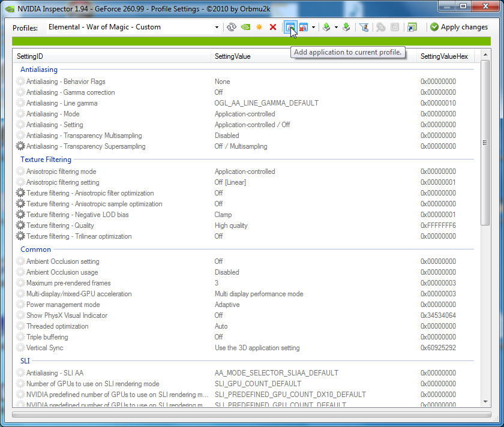The image size is (504, 427).
Task: Click gear icon beside Antialiasing - Transparency Supersampling
Action: pos(21,146)
